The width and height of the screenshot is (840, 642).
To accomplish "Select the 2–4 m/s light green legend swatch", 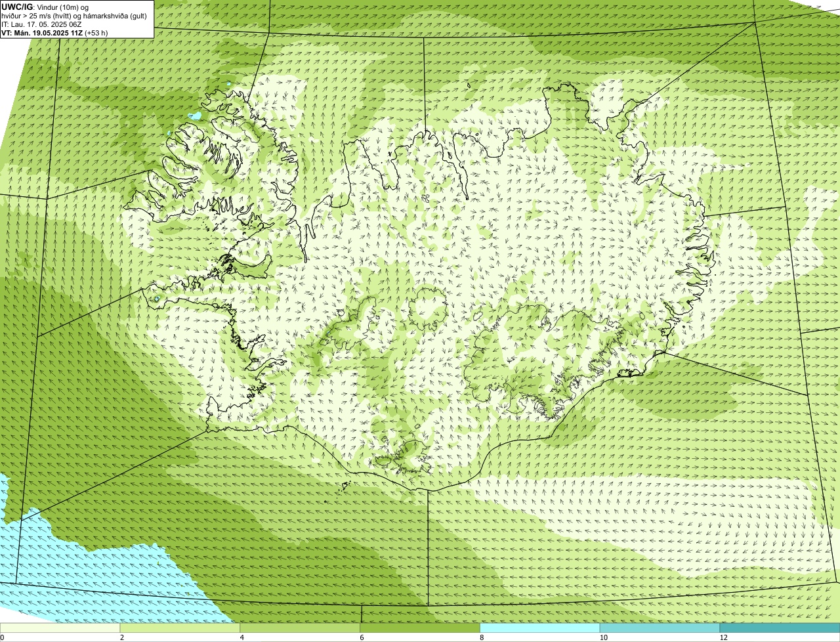I will (180, 628).
